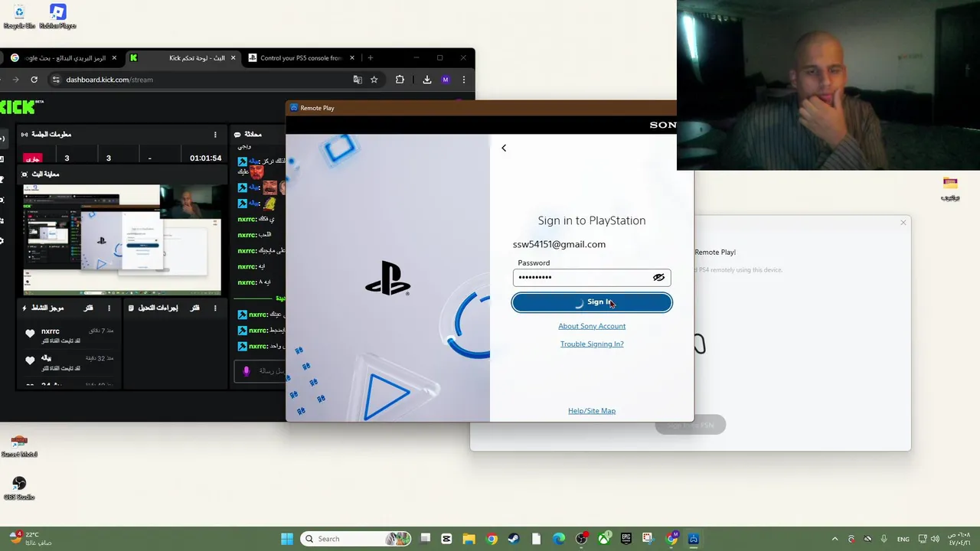Image resolution: width=980 pixels, height=551 pixels.
Task: Close the Kick dashboard tab
Action: (x=234, y=57)
